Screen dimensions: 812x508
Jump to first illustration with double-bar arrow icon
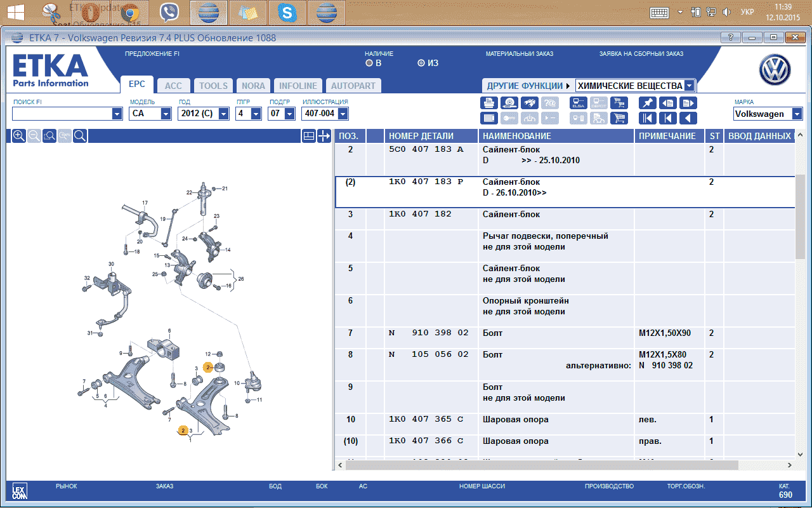(647, 118)
